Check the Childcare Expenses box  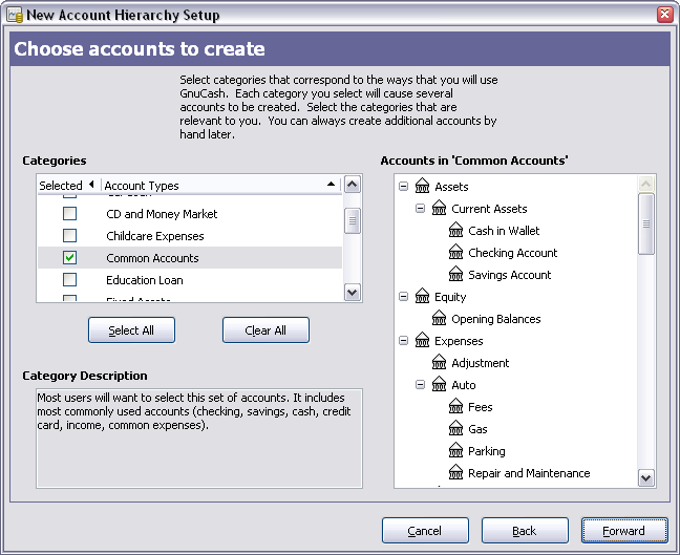coord(70,235)
